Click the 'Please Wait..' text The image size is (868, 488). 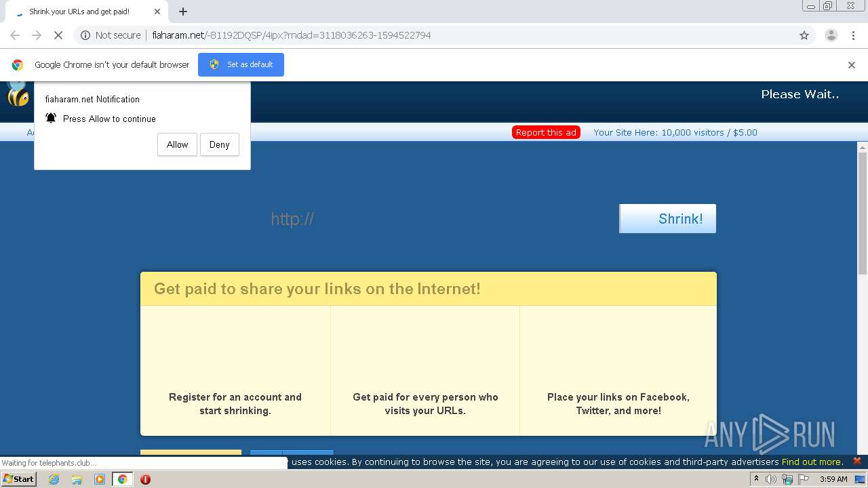pyautogui.click(x=800, y=94)
